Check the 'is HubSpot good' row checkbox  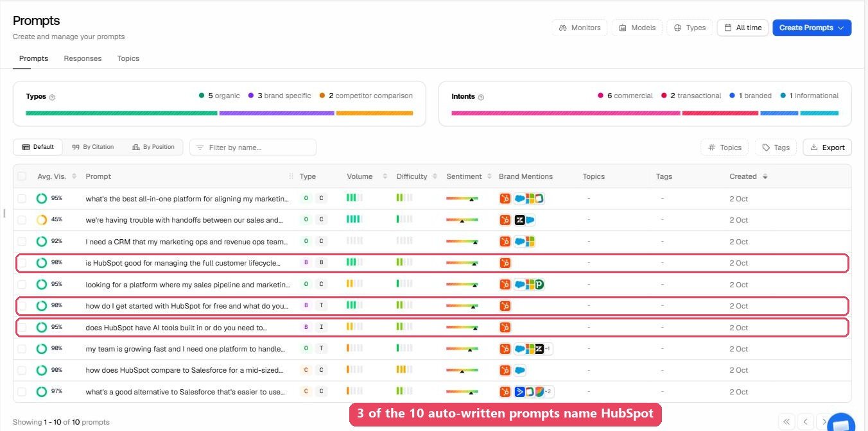pos(22,263)
